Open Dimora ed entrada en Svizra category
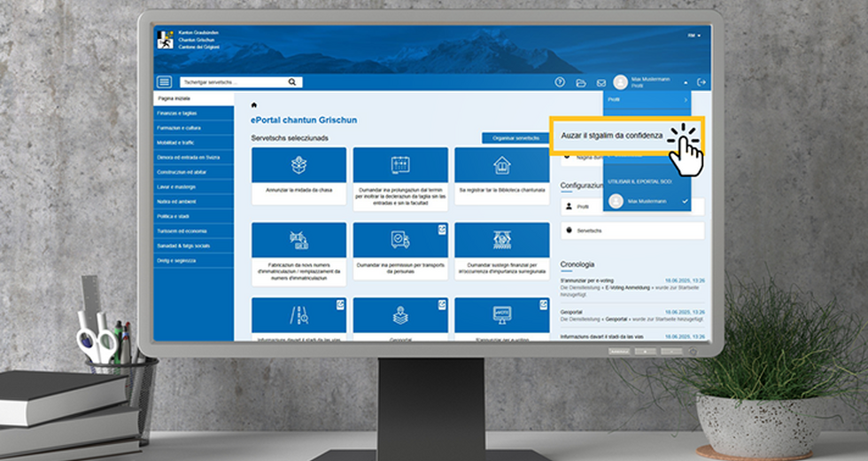 pyautogui.click(x=193, y=158)
